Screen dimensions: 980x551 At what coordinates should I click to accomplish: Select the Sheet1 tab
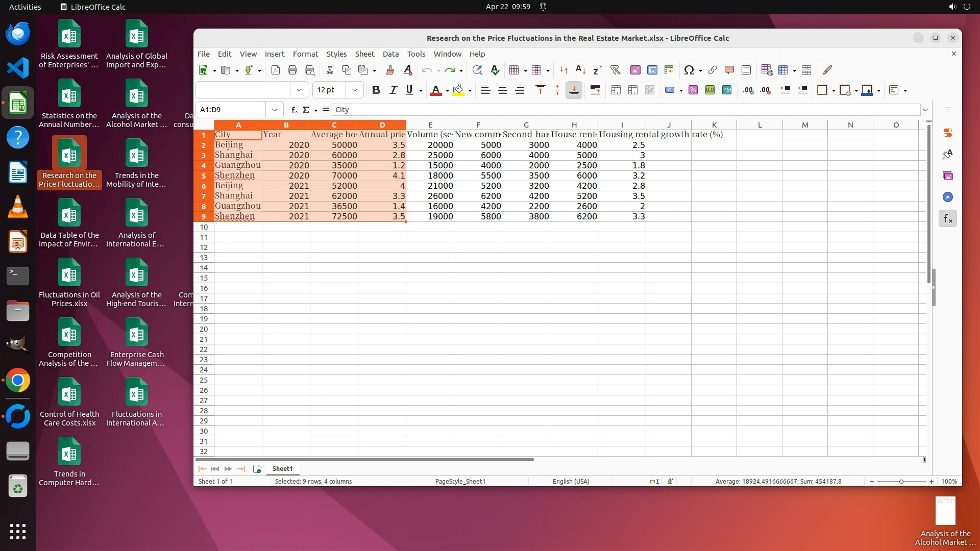pyautogui.click(x=282, y=469)
